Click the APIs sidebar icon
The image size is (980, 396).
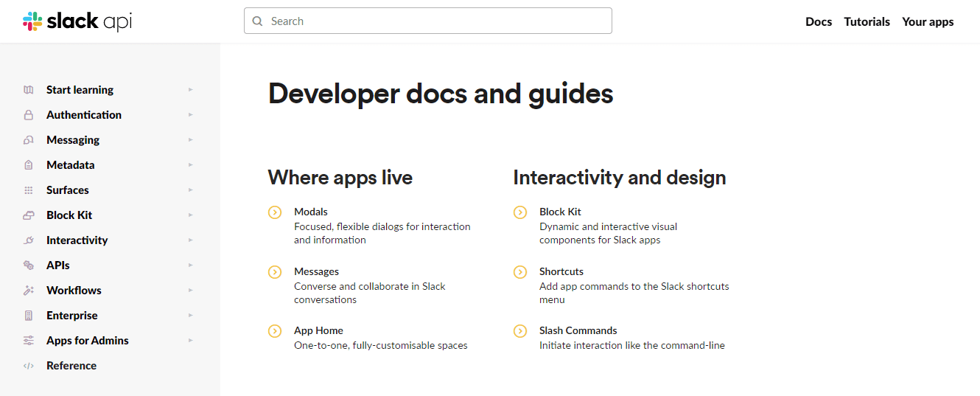[x=29, y=265]
